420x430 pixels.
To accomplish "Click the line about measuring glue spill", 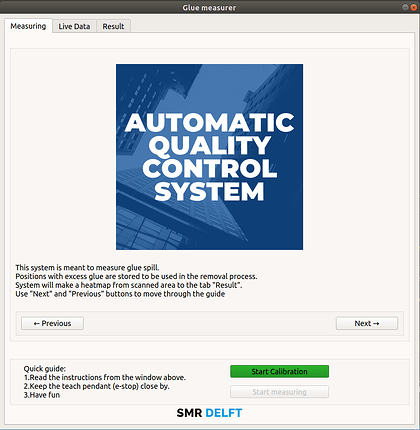I will click(x=87, y=268).
